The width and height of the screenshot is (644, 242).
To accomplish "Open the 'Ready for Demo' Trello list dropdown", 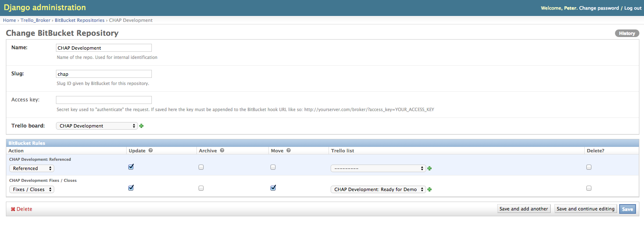I will (x=378, y=189).
